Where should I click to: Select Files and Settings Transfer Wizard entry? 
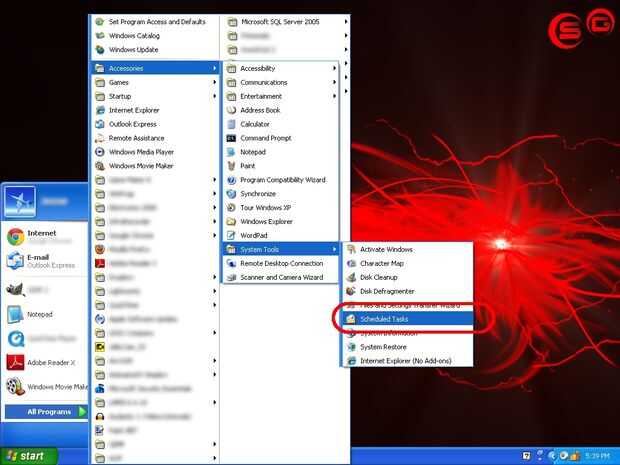coord(407,305)
